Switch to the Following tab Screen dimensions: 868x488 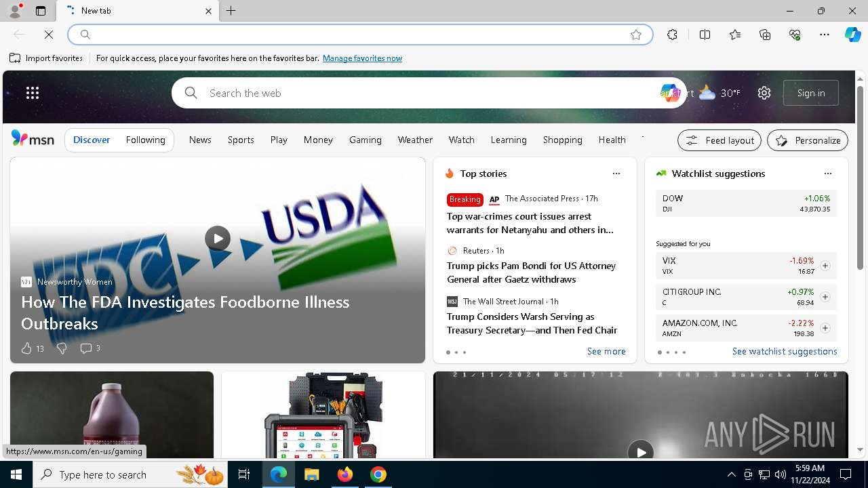pyautogui.click(x=145, y=140)
